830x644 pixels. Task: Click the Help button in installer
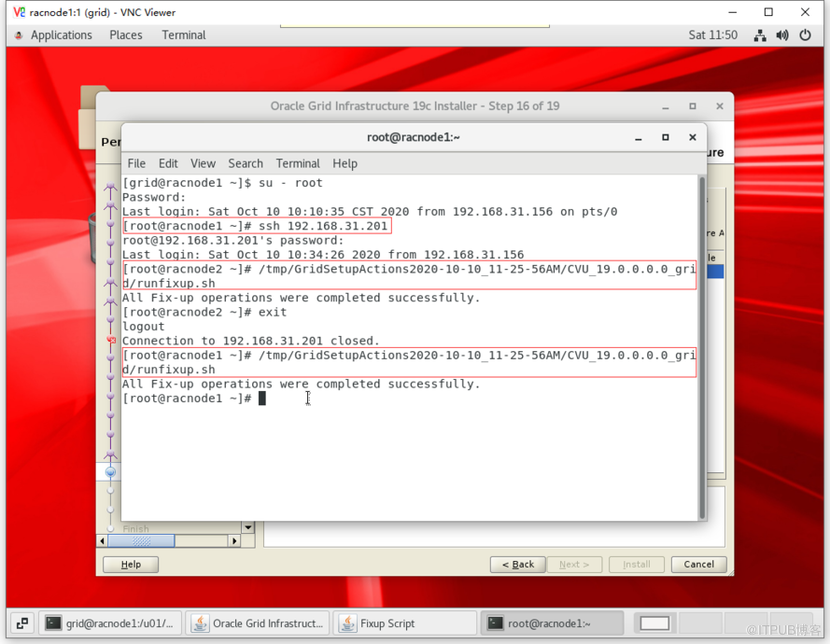(x=130, y=564)
